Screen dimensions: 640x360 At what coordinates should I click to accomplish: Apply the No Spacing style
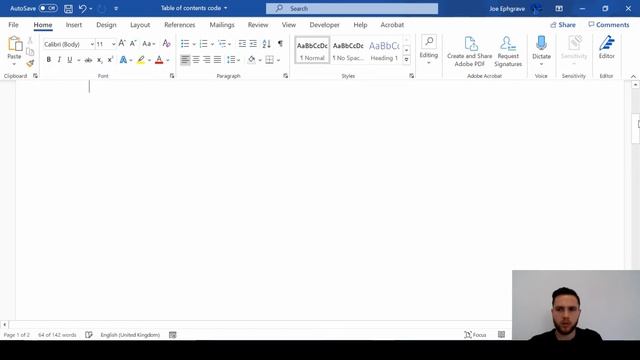click(x=348, y=51)
